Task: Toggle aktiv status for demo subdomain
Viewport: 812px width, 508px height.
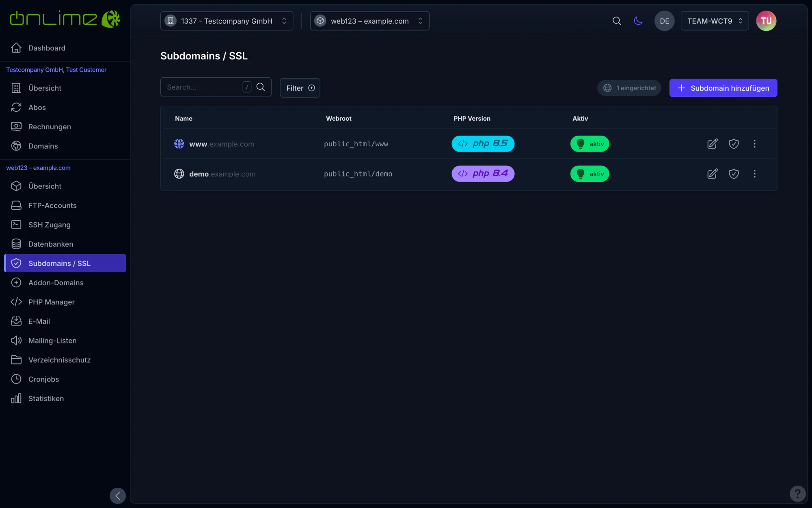Action: click(590, 174)
